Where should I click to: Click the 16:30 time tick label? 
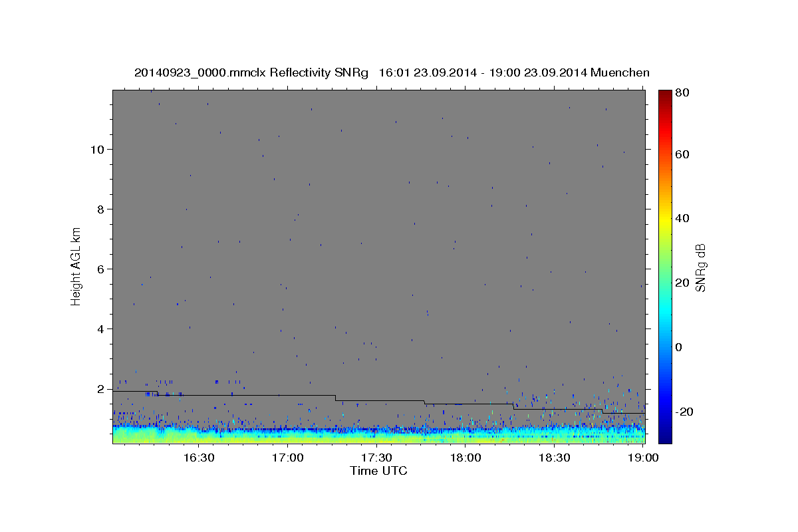(199, 458)
